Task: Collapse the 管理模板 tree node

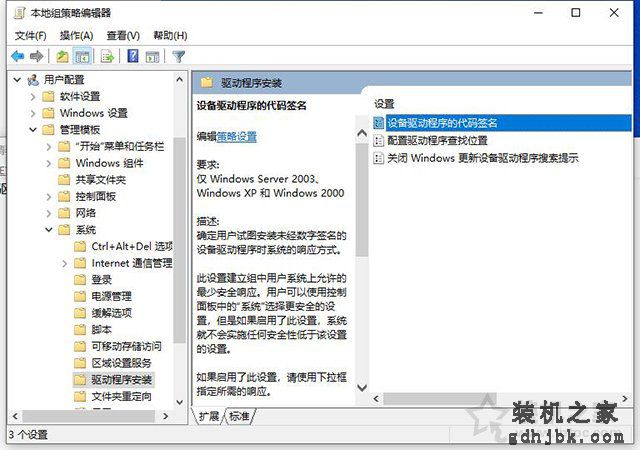Action: point(33,130)
